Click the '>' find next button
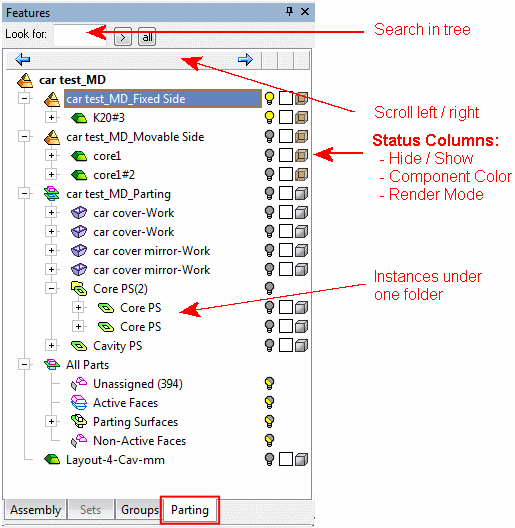515x528 pixels. pos(123,37)
